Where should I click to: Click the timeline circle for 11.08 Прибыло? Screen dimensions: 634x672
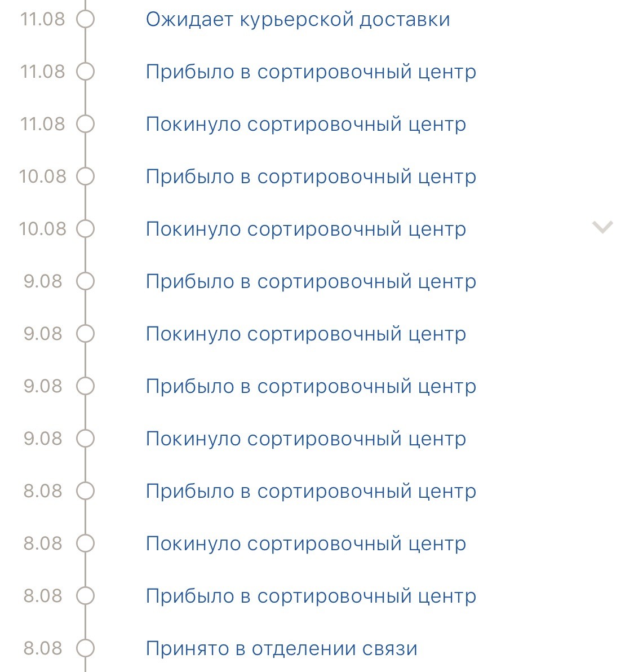[x=85, y=72]
